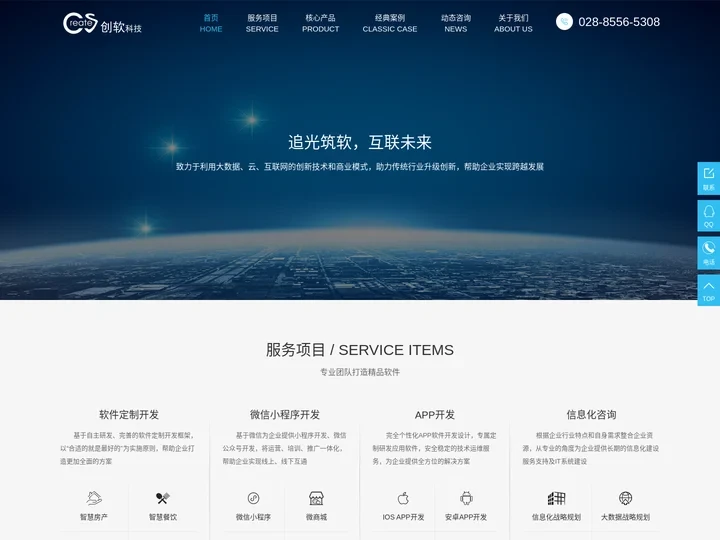Screen dimensions: 720x540
Task: Open the QQ chat sidebar icon
Action: [x=709, y=216]
